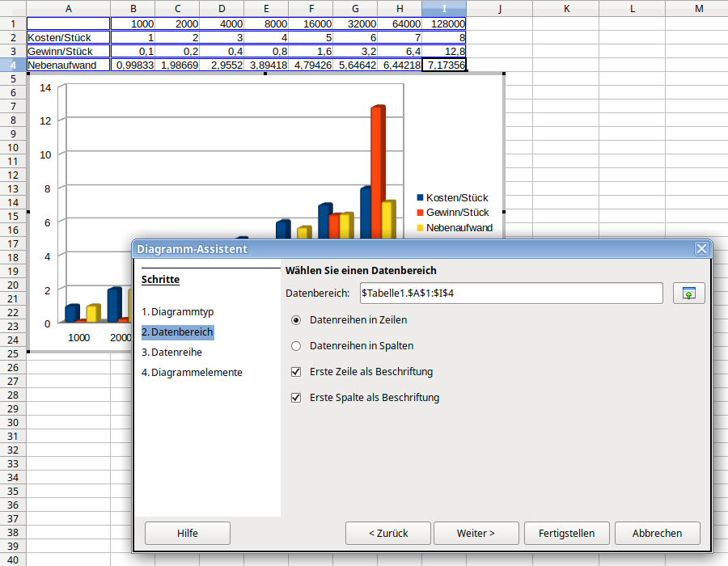Click the blue Kosten/Stück legend swatch

point(421,198)
